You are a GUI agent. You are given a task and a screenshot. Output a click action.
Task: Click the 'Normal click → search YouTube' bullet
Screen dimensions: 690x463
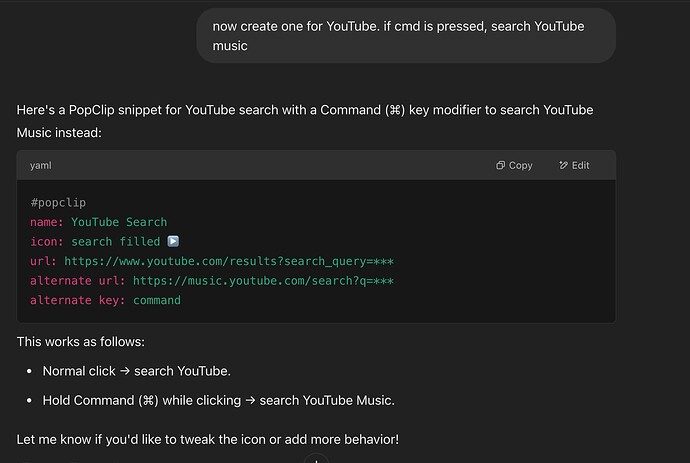click(x=136, y=371)
